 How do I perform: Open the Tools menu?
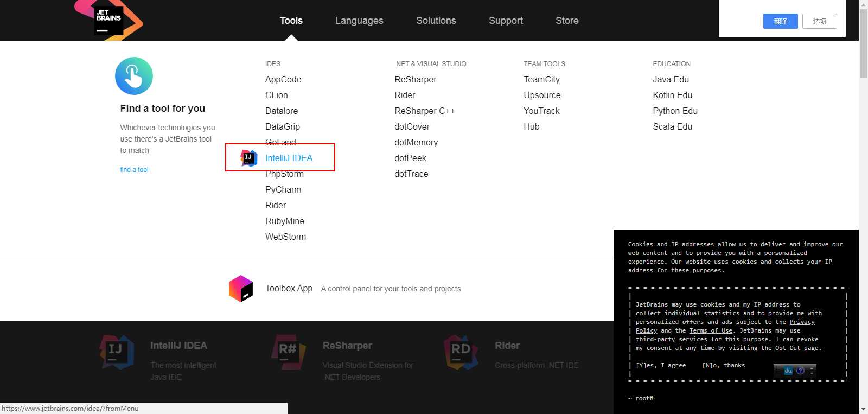291,21
